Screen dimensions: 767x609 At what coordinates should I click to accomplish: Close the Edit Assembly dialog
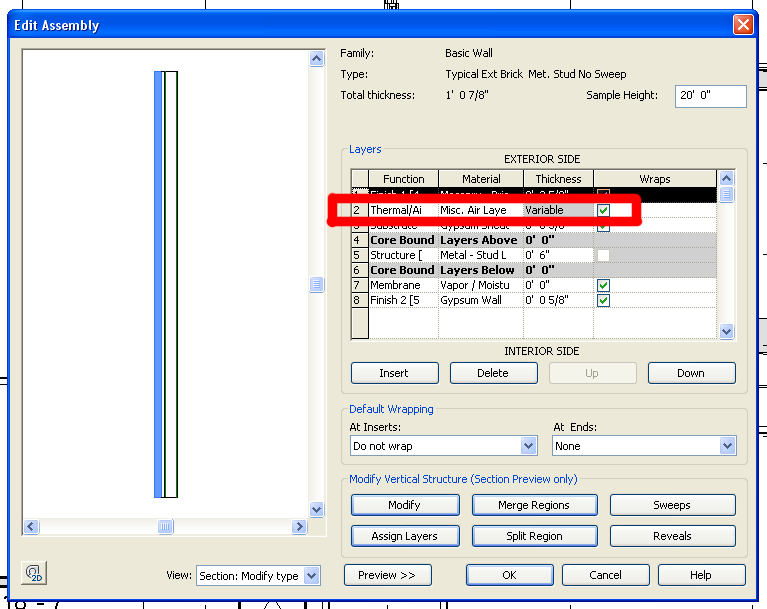pos(742,25)
